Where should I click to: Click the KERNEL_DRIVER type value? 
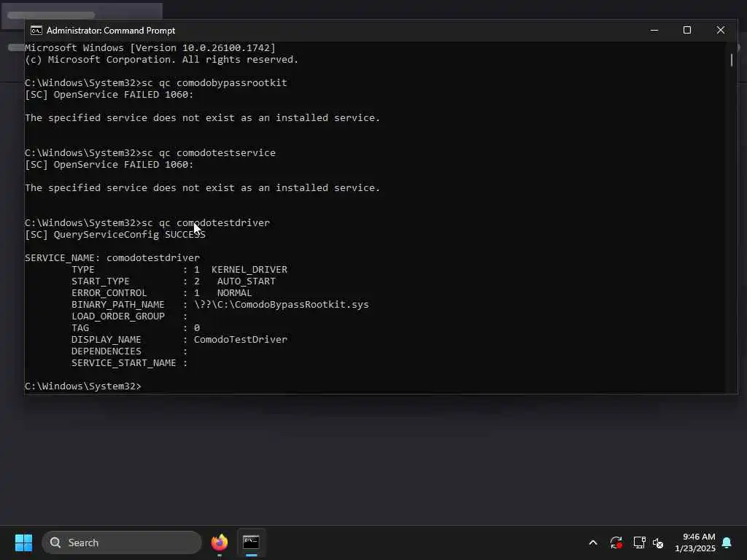[x=249, y=270]
